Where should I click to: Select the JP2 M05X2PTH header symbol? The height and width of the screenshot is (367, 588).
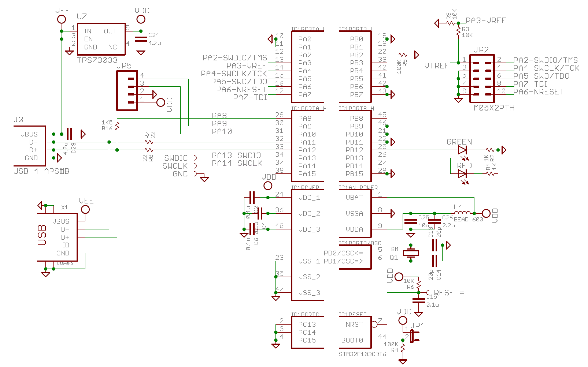[x=482, y=79]
